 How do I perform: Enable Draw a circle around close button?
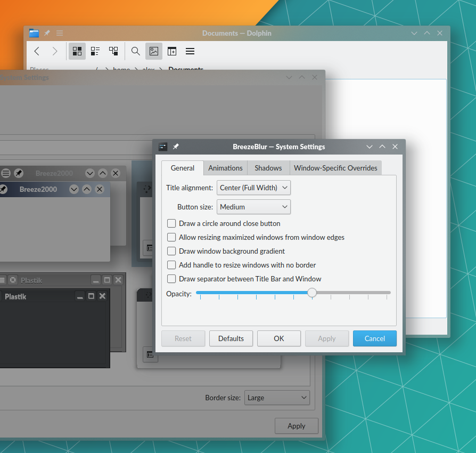(x=171, y=224)
